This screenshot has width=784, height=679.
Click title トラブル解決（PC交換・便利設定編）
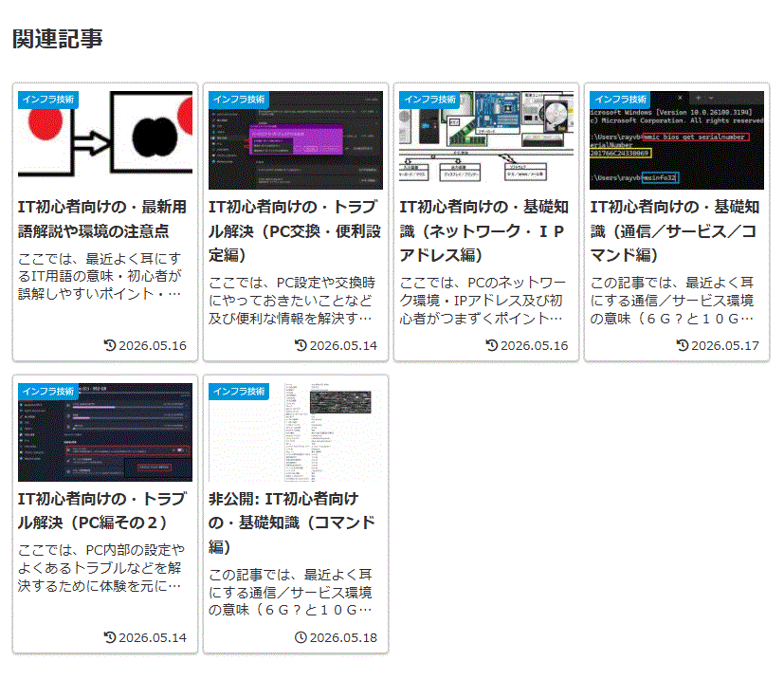point(295,231)
